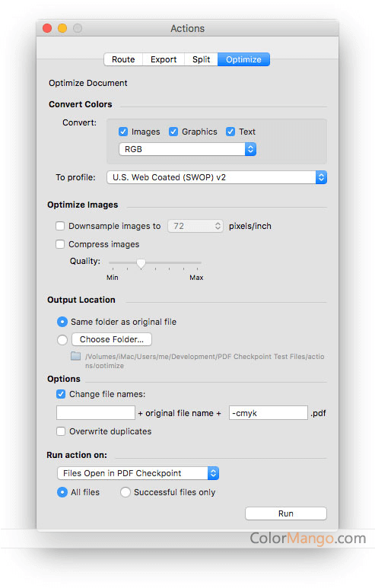This screenshot has width=375, height=588.
Task: Click the -cmyk file name suffix field
Action: 268,413
